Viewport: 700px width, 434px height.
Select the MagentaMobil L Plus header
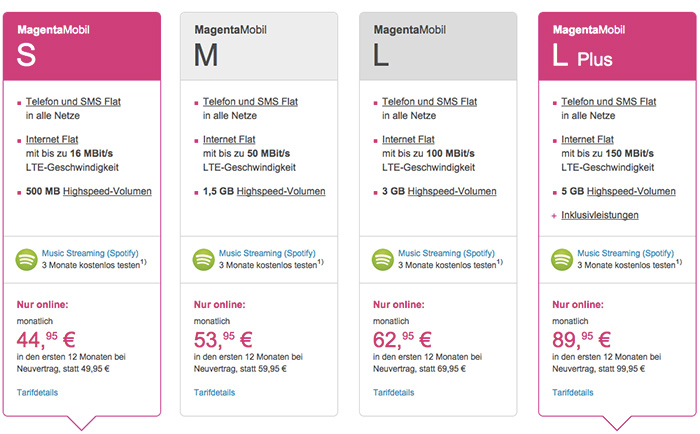pyautogui.click(x=617, y=46)
